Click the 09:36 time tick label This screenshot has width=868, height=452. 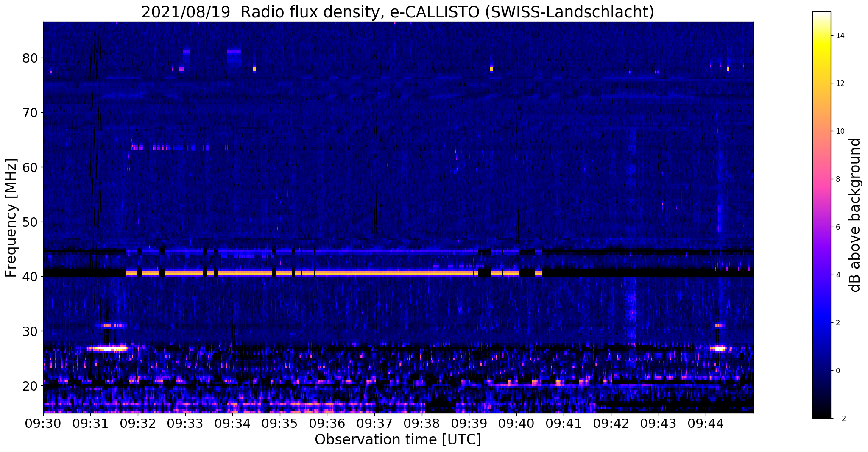[327, 423]
